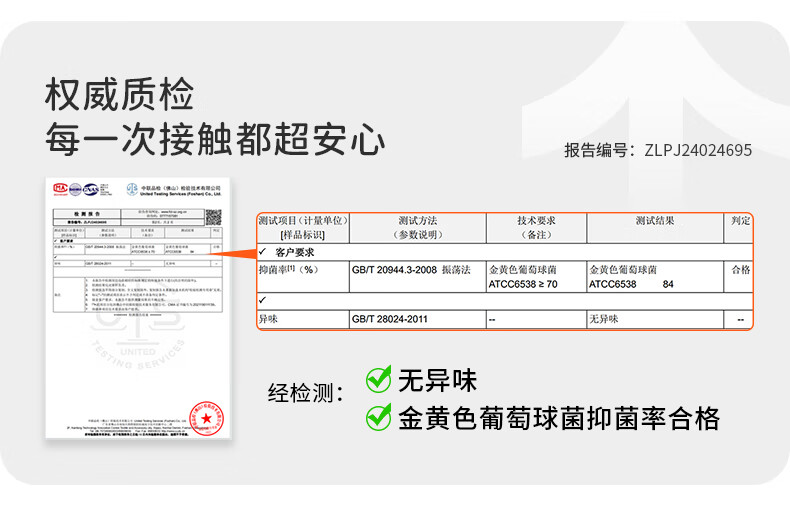The width and height of the screenshot is (790, 530).
Task: Click the green checkmark beside 金黄色葡萄球菌抑菌率合格
Action: [x=378, y=417]
